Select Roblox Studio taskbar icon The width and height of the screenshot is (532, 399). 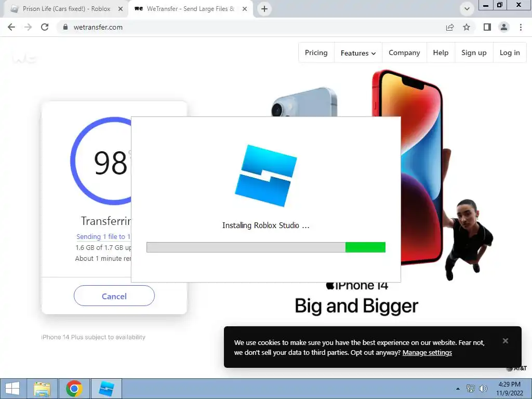(106, 389)
